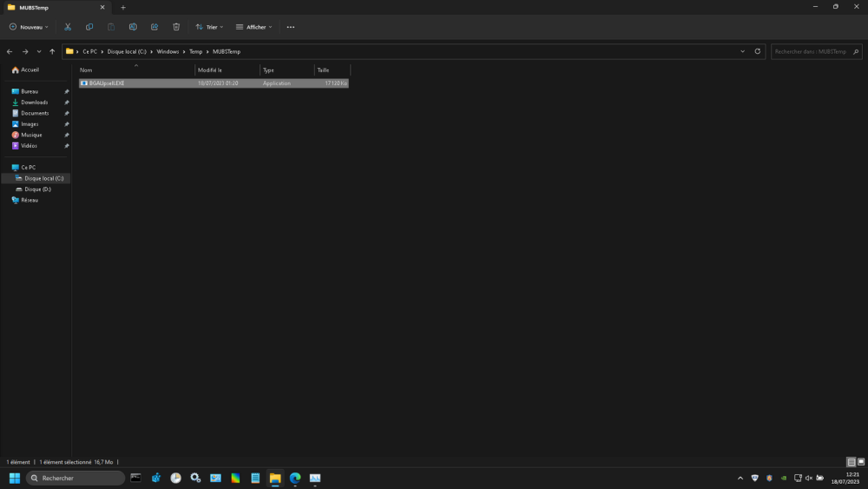
Task: Switch to details view in status bar
Action: (851, 462)
